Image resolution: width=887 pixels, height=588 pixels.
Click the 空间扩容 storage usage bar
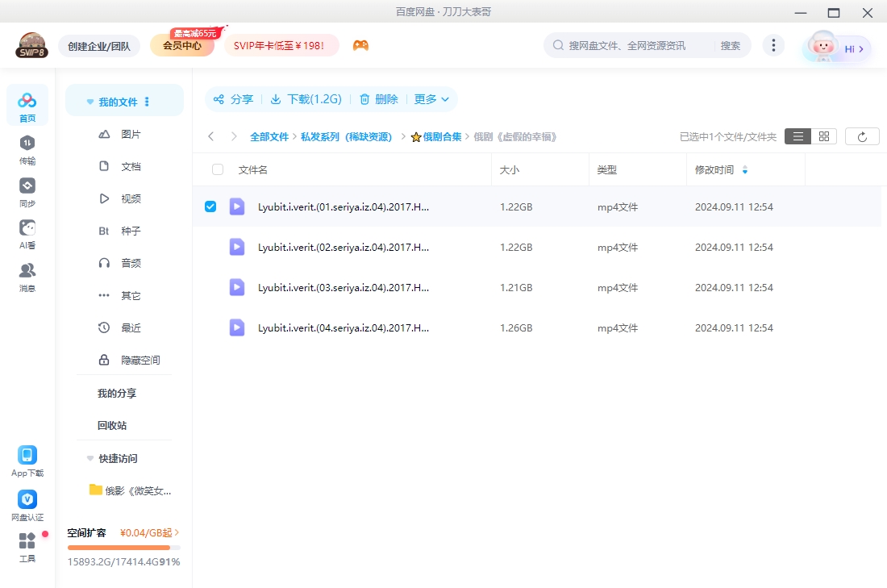point(123,546)
